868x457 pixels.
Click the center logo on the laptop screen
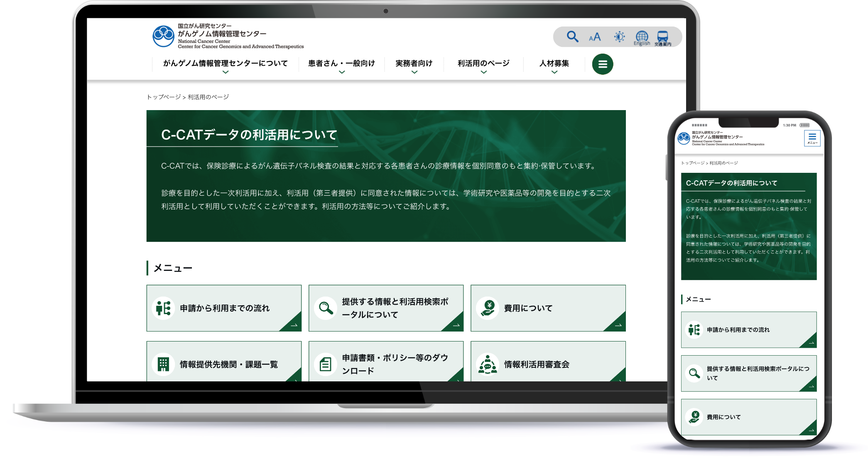(x=228, y=36)
